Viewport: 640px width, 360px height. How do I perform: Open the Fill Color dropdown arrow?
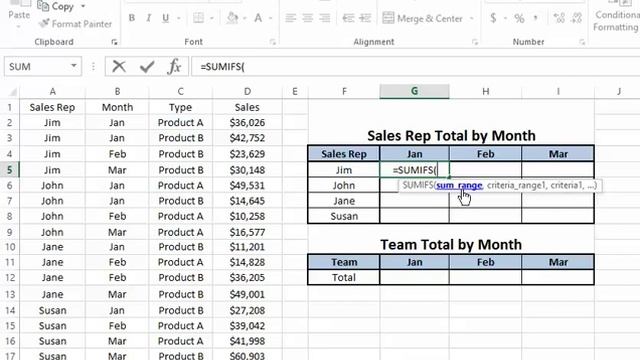tap(244, 18)
